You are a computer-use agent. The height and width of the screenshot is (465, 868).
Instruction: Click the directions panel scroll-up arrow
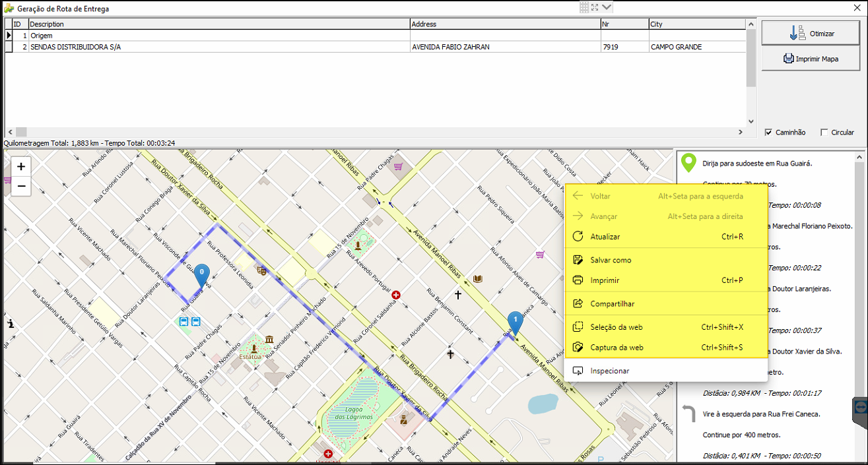(x=859, y=158)
